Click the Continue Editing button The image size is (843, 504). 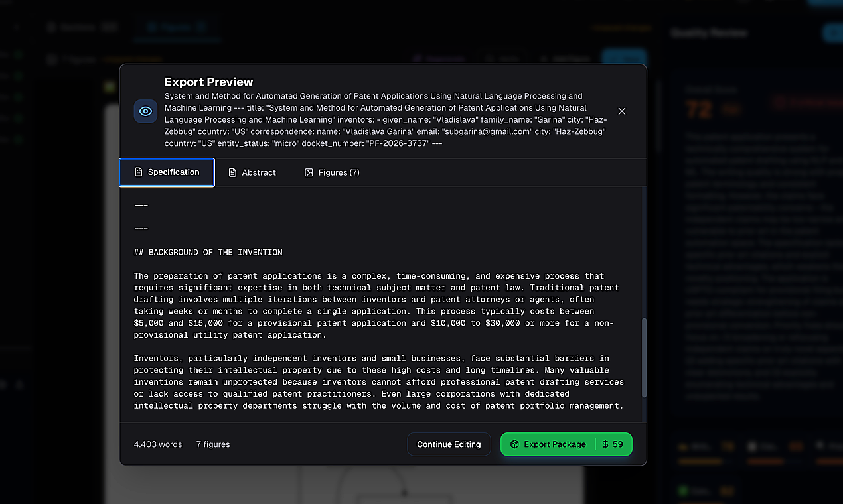[x=449, y=444]
